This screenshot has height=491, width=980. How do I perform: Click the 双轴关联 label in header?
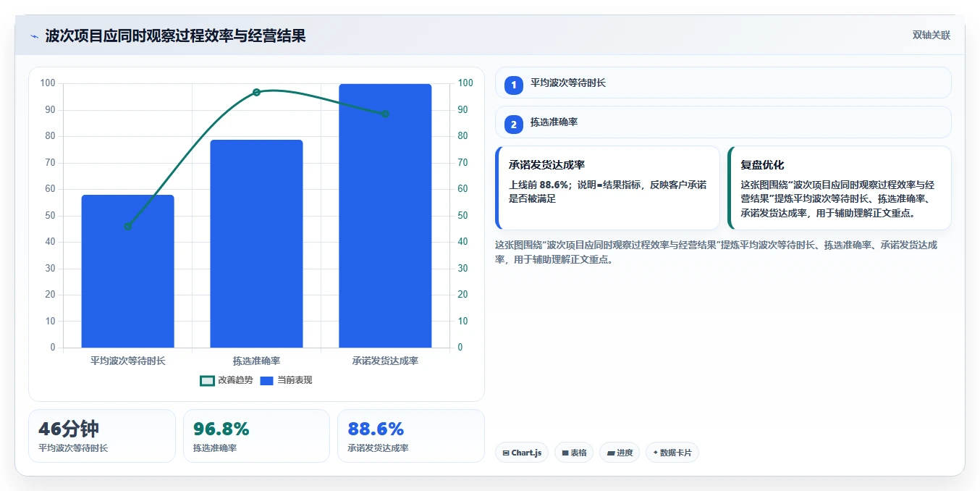931,35
